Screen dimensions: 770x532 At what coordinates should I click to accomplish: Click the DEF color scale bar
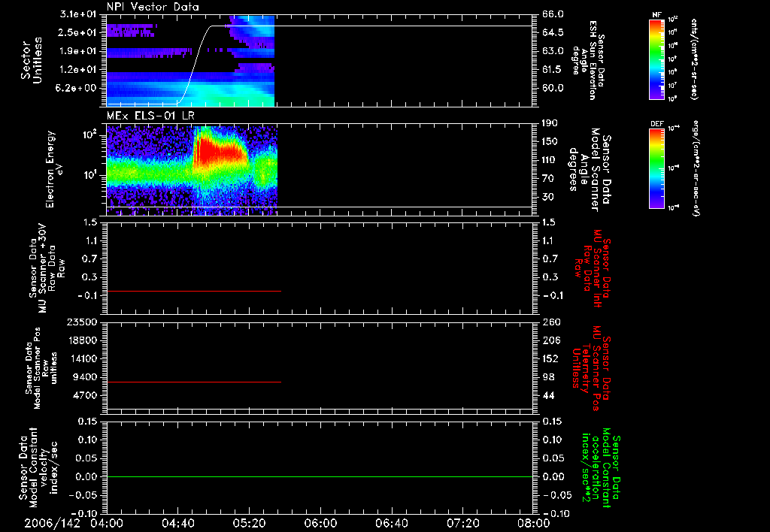pos(656,168)
